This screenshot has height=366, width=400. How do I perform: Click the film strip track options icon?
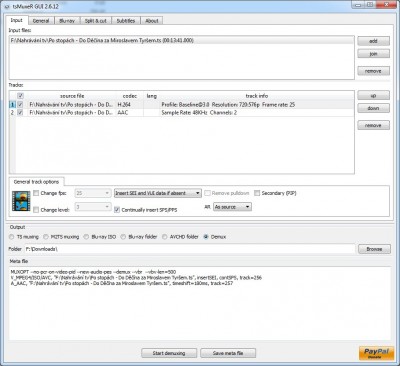click(x=21, y=201)
